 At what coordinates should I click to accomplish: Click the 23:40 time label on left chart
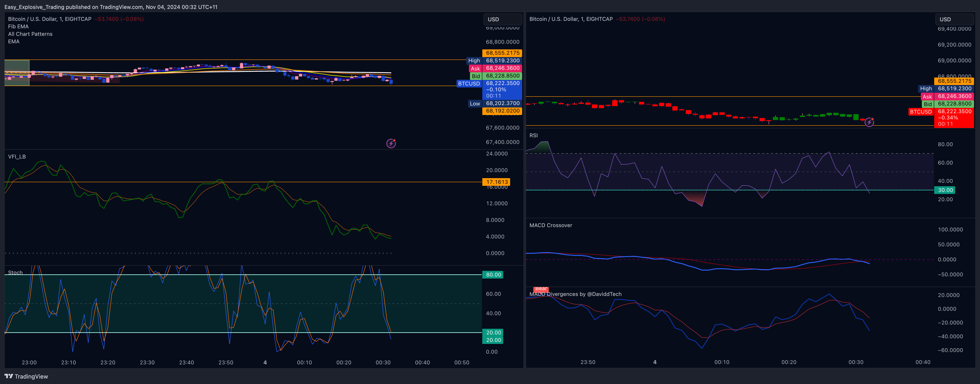click(x=186, y=362)
